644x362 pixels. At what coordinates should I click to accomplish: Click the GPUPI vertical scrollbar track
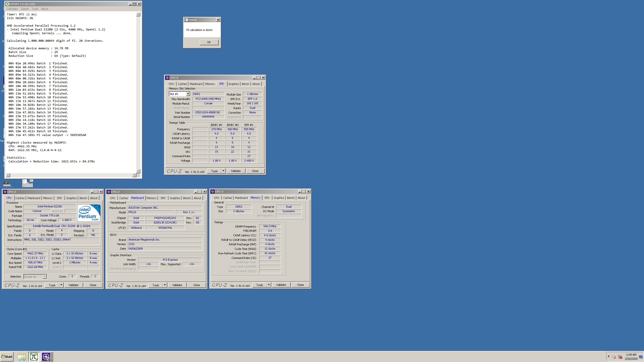tap(138, 93)
